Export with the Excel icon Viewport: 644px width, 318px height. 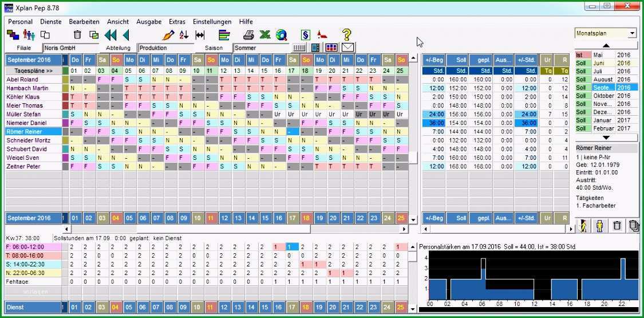tap(265, 35)
